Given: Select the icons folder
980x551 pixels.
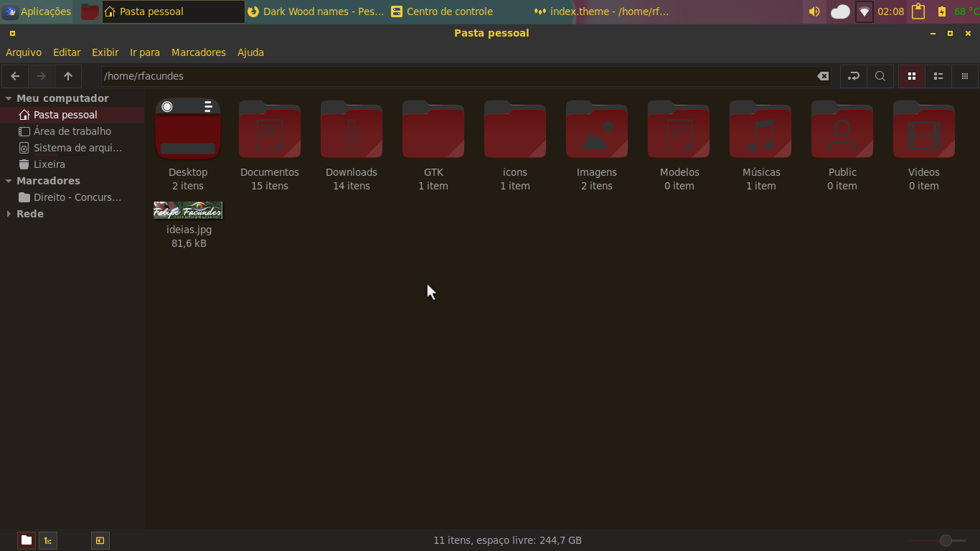Looking at the screenshot, I should [x=515, y=129].
